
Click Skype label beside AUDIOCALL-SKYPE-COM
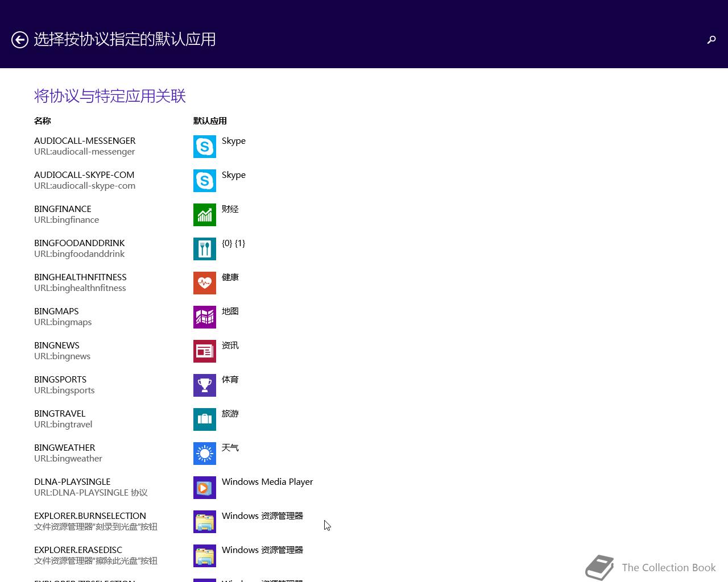coord(234,175)
